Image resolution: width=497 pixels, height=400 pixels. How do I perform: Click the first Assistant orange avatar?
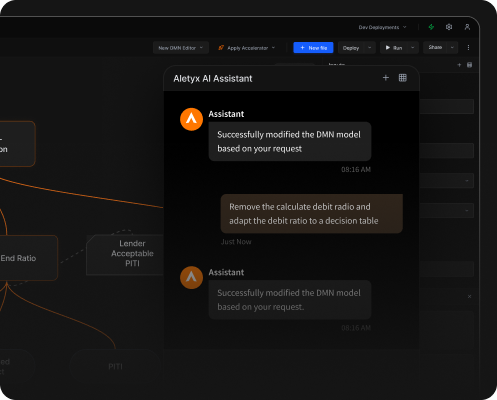(191, 119)
